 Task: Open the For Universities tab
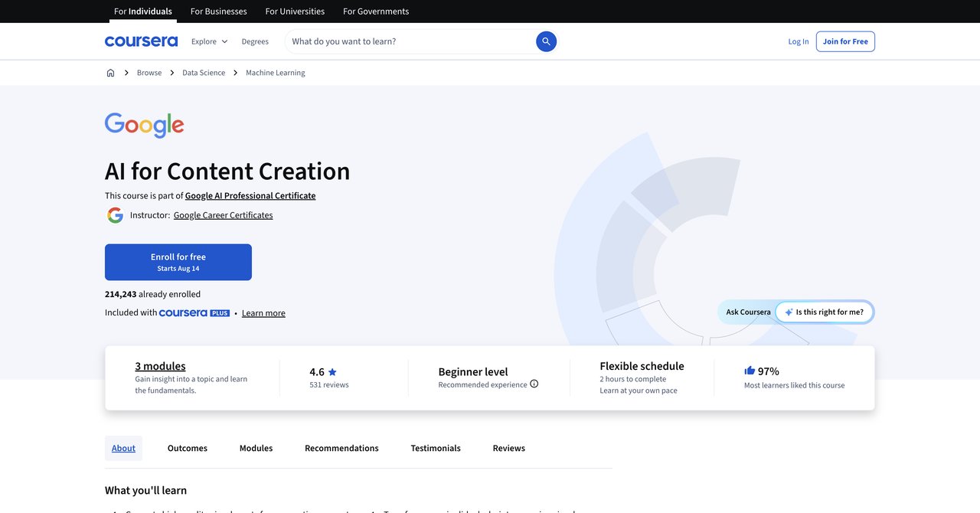pos(295,11)
